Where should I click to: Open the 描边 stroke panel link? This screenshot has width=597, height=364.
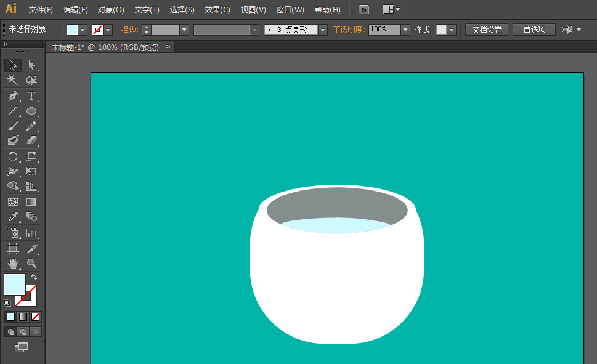point(129,30)
